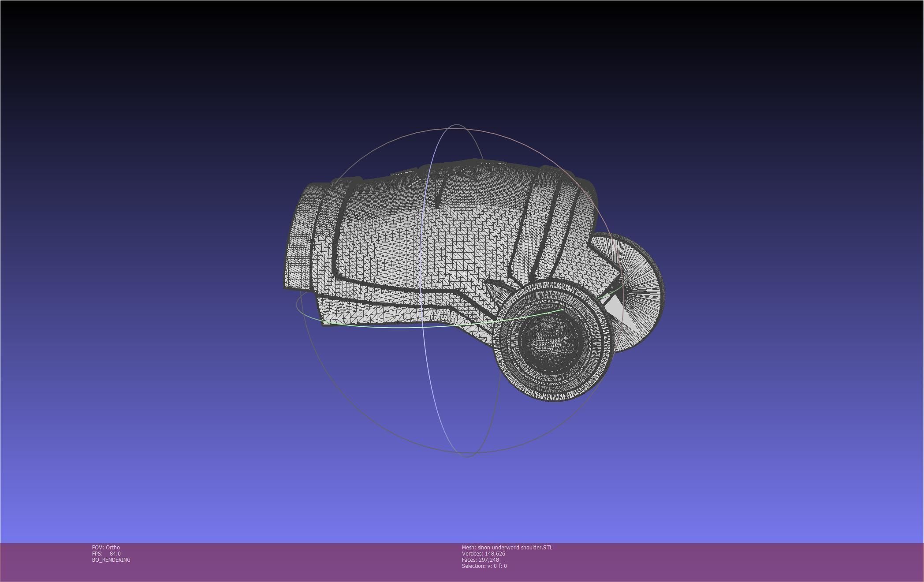Click the BO_RENDERING status text
This screenshot has height=582, width=924.
point(111,560)
